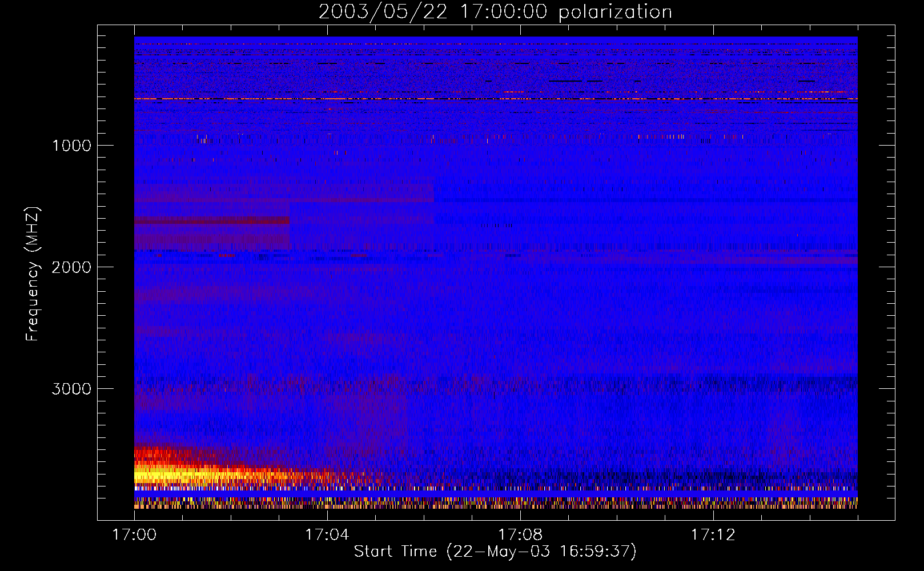The width and height of the screenshot is (924, 571).
Task: Click the '17:00' time tick label
Action: tap(134, 535)
